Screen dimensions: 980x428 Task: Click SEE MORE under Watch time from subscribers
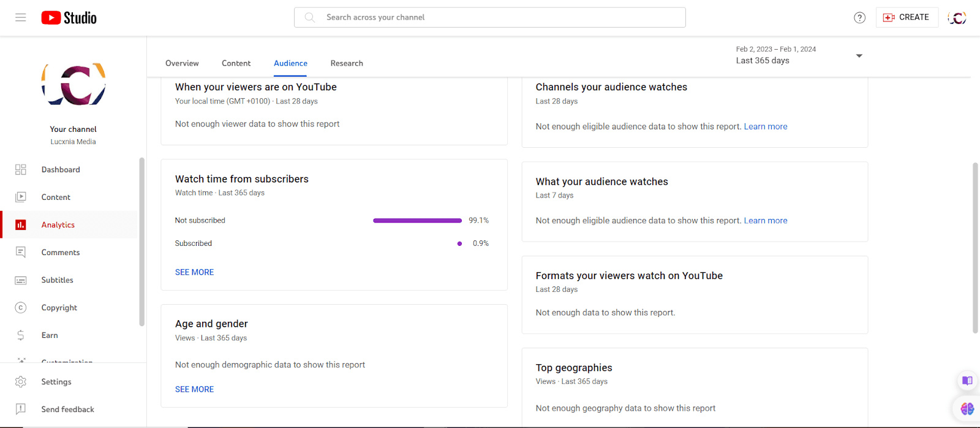click(194, 272)
